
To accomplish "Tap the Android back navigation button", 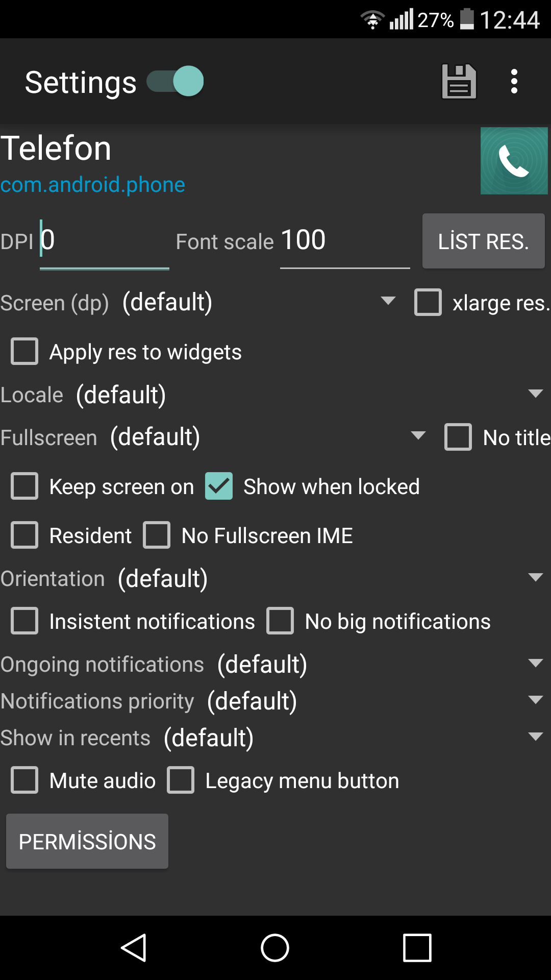I will point(134,948).
